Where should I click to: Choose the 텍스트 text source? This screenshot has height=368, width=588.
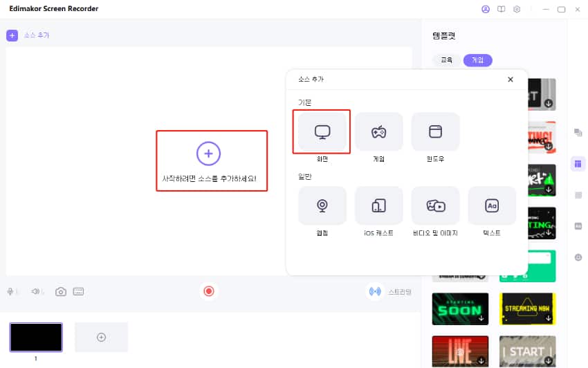tap(492, 206)
